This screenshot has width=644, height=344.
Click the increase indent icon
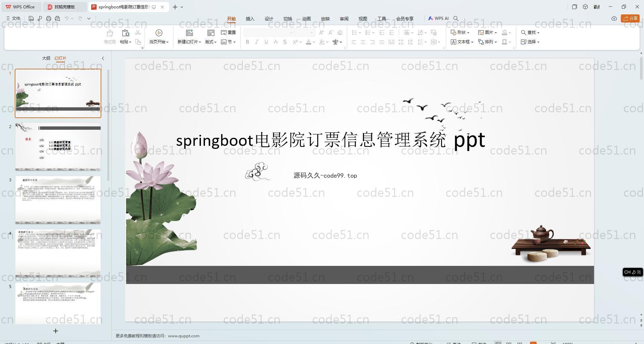[391, 33]
